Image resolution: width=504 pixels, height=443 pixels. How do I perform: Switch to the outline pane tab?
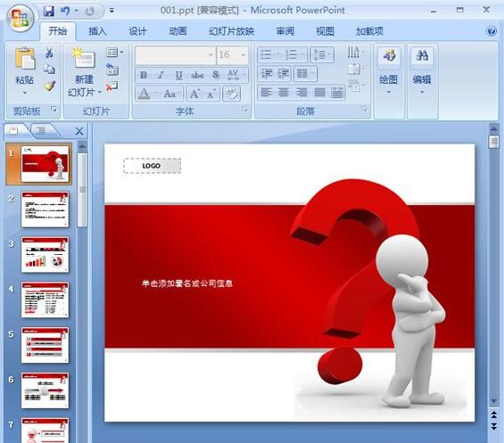41,130
